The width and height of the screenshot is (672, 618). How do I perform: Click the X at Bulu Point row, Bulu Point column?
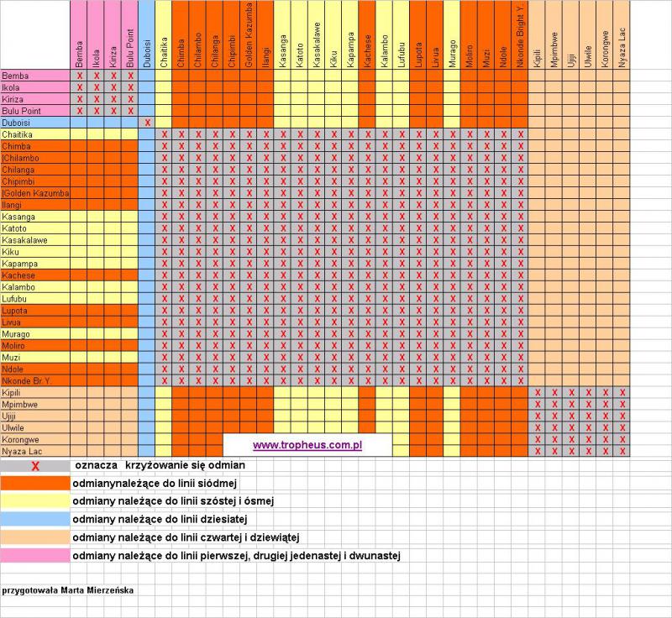[x=130, y=111]
